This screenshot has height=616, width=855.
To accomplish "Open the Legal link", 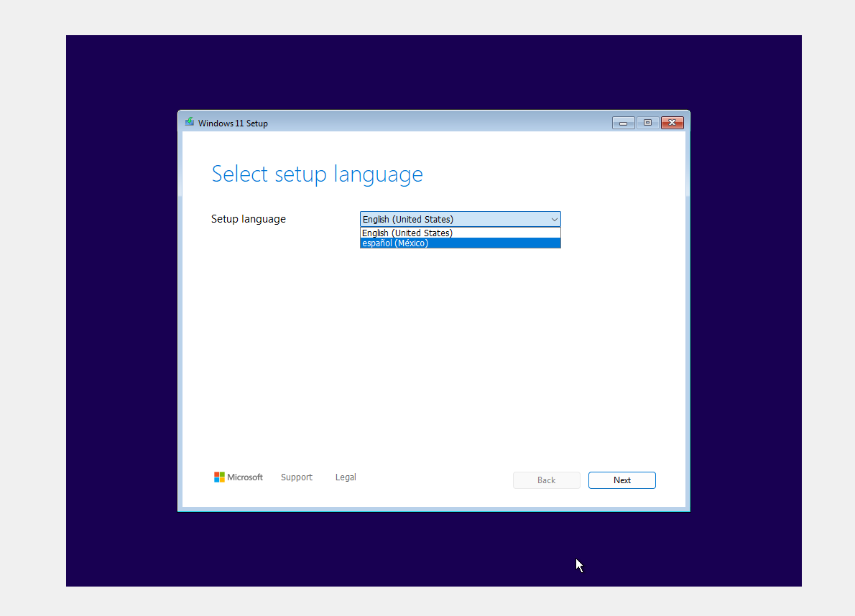I will (346, 477).
